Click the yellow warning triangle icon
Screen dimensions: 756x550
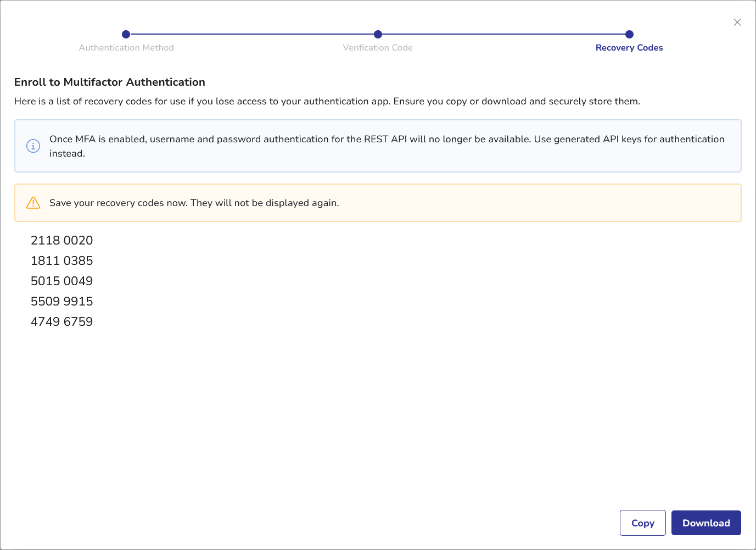tap(33, 203)
